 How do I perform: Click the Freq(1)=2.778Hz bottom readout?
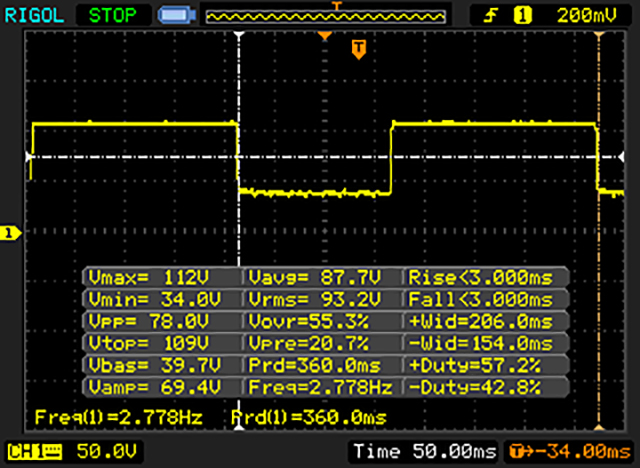tap(119, 417)
